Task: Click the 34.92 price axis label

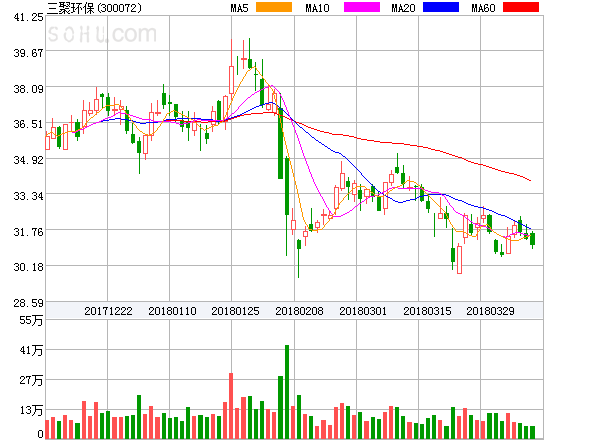Action: (28, 160)
